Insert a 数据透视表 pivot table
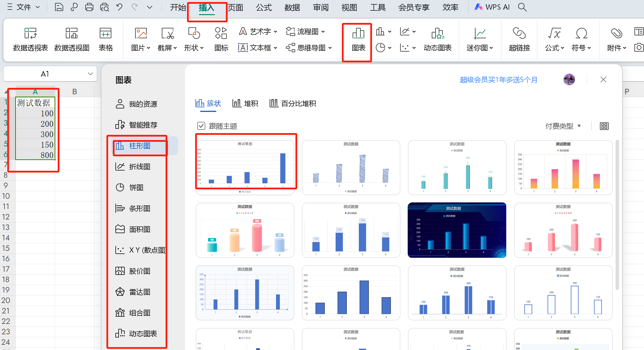Viewport: 644px width, 350px height. (x=30, y=40)
